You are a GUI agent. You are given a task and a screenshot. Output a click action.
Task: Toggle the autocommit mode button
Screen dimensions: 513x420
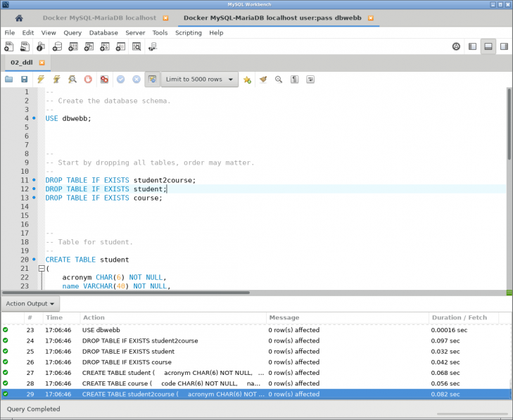tap(153, 79)
